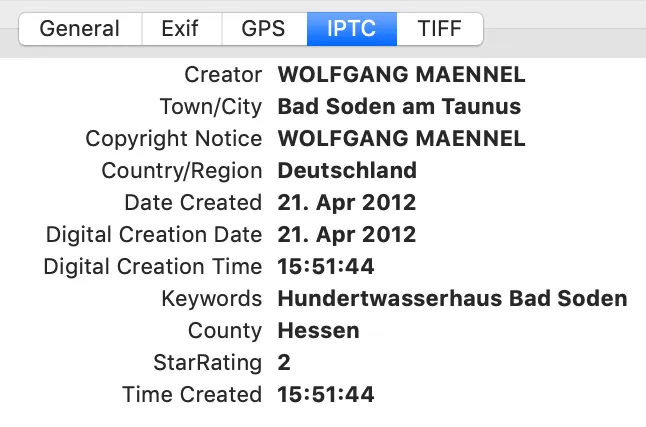The width and height of the screenshot is (646, 427).
Task: Click the County value Hessen
Action: point(318,331)
